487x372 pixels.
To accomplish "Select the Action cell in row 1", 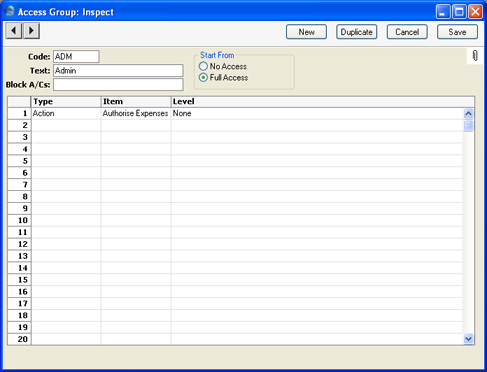I will 66,113.
